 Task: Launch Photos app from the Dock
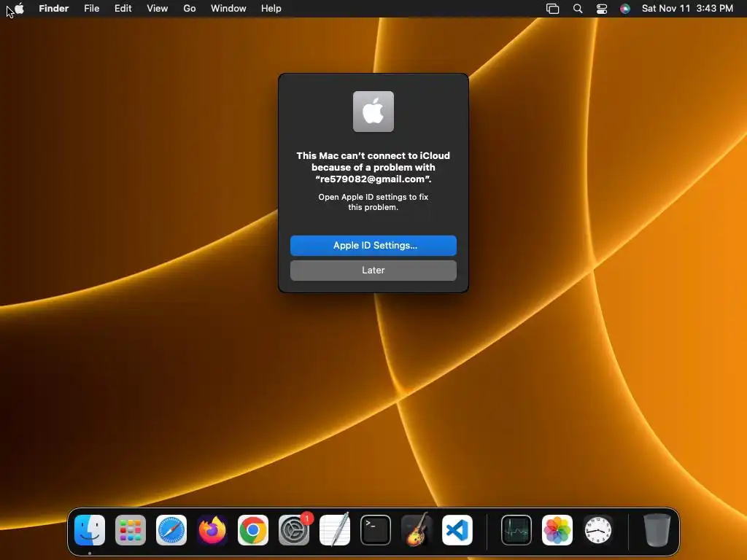557,530
